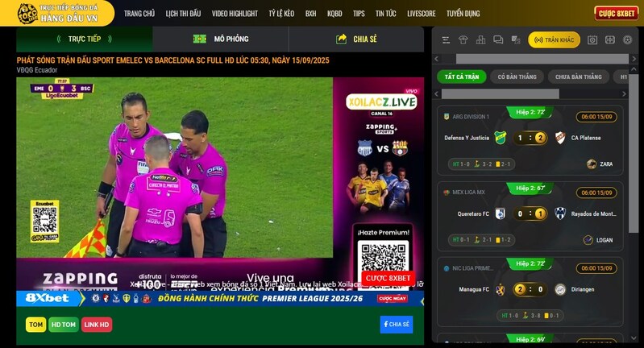
Task: Open the match list icon in sidebar toolbar
Action: [x=446, y=39]
